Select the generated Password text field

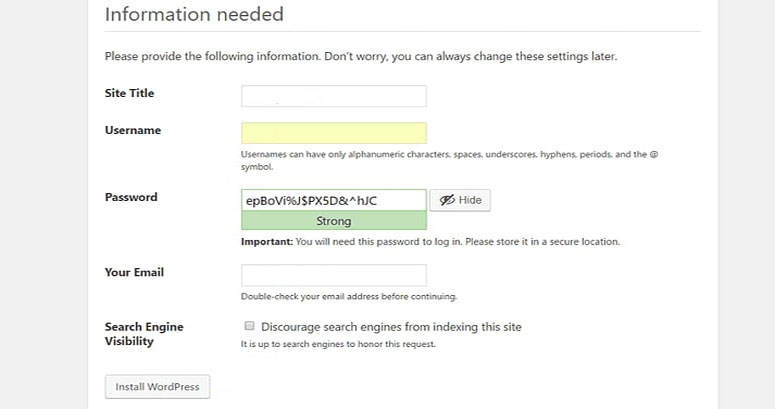[x=333, y=200]
